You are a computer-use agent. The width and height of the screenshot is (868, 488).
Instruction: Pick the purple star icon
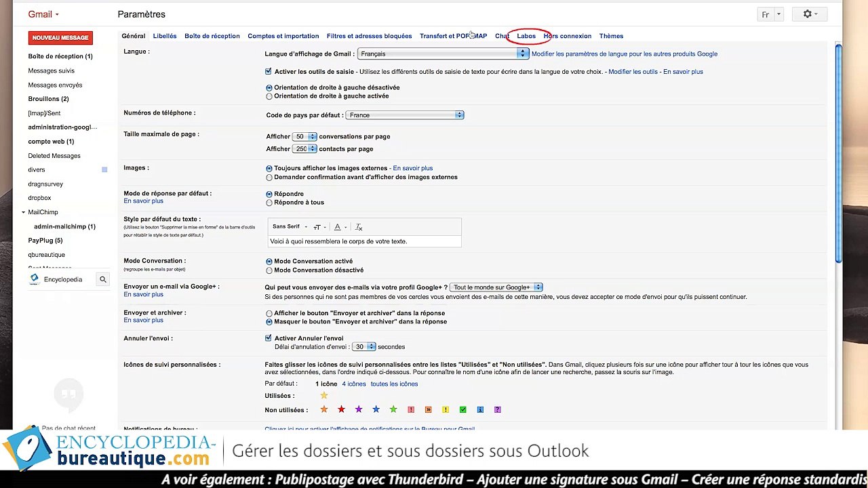pos(359,409)
